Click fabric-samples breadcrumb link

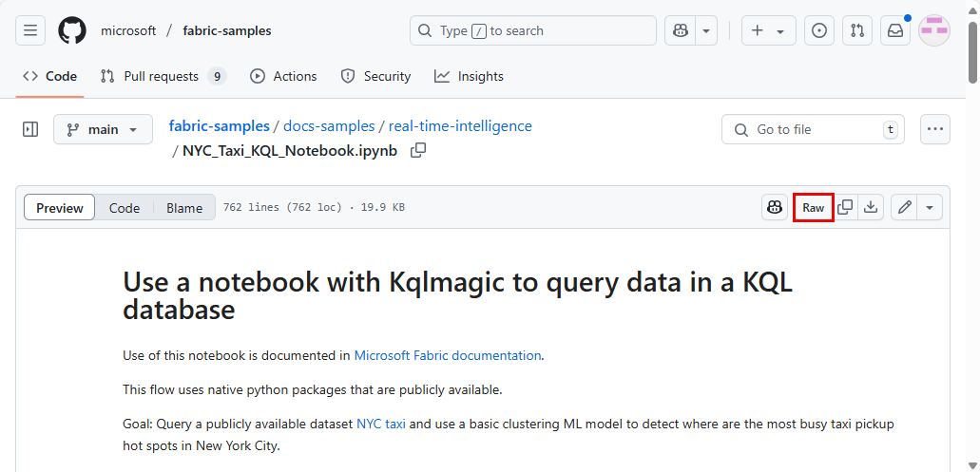click(220, 126)
